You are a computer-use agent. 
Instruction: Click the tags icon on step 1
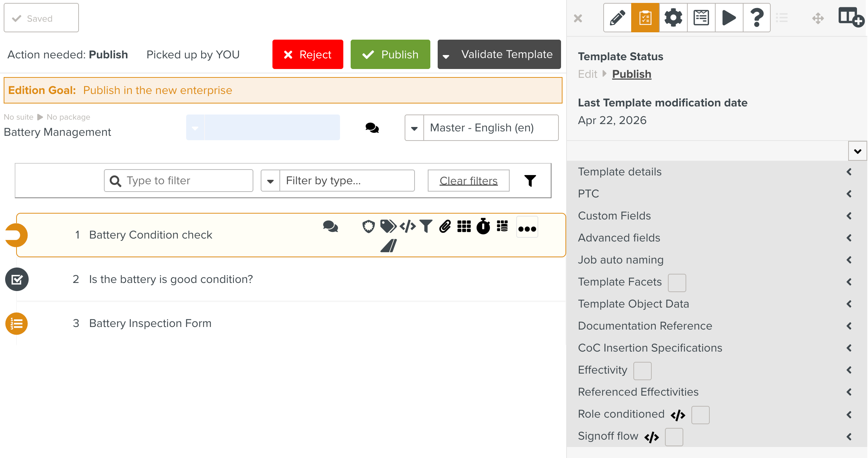pos(388,226)
